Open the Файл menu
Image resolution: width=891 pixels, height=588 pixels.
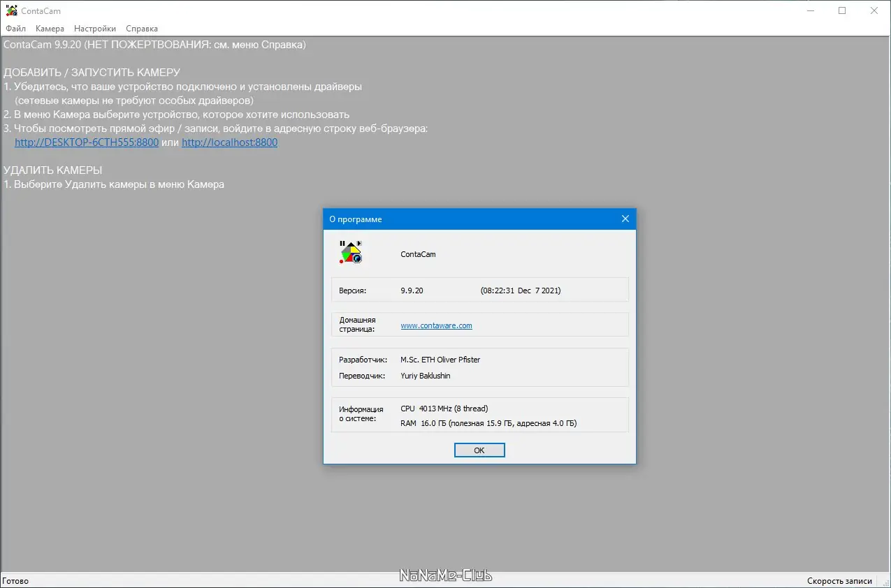pyautogui.click(x=15, y=29)
